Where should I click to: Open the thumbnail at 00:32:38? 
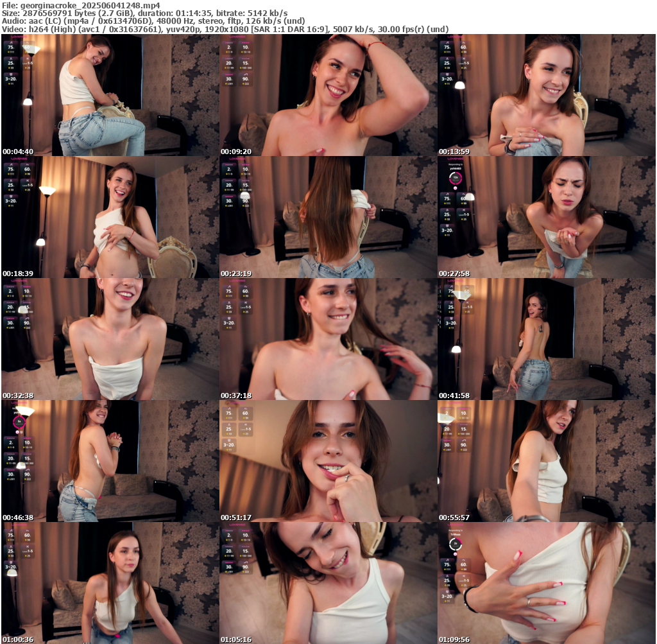tap(110, 339)
